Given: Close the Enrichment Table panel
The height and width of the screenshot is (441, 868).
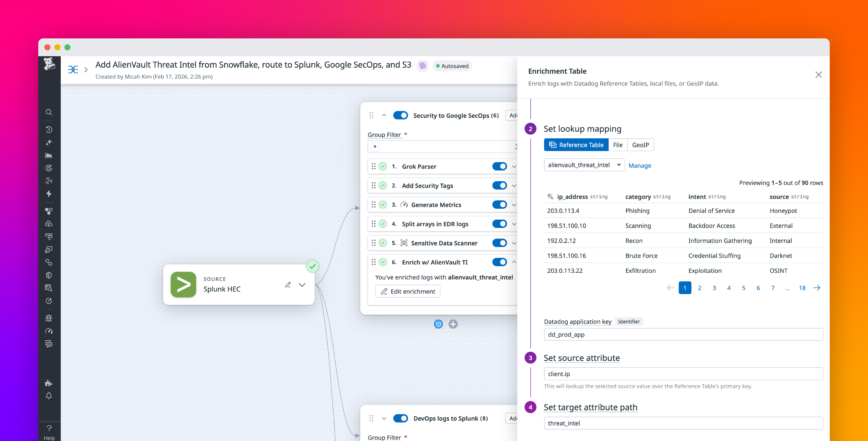Looking at the screenshot, I should click(x=818, y=74).
